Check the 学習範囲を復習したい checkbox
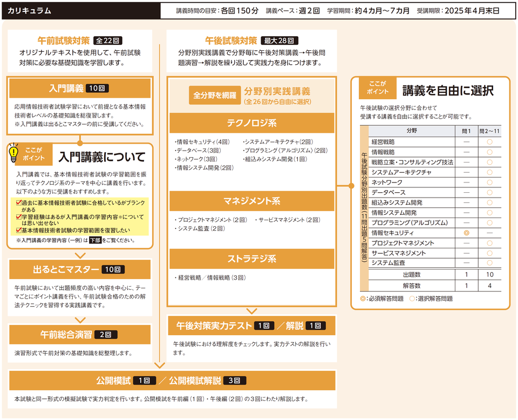 [18, 230]
